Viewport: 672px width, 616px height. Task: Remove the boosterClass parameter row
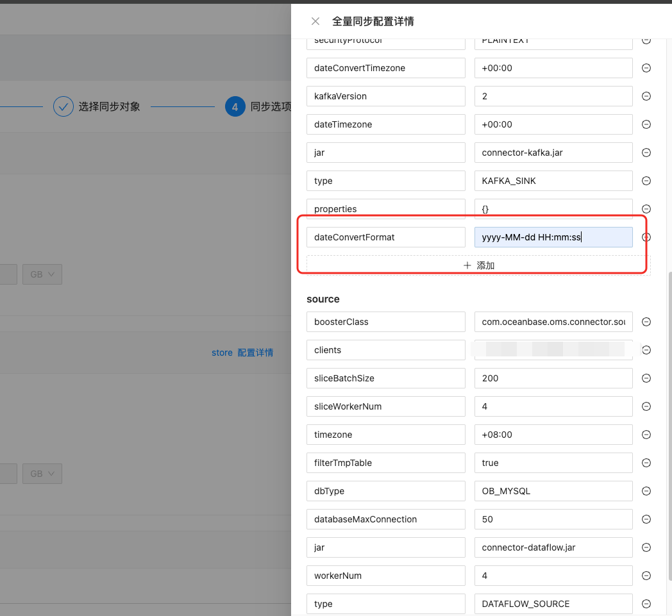click(646, 322)
